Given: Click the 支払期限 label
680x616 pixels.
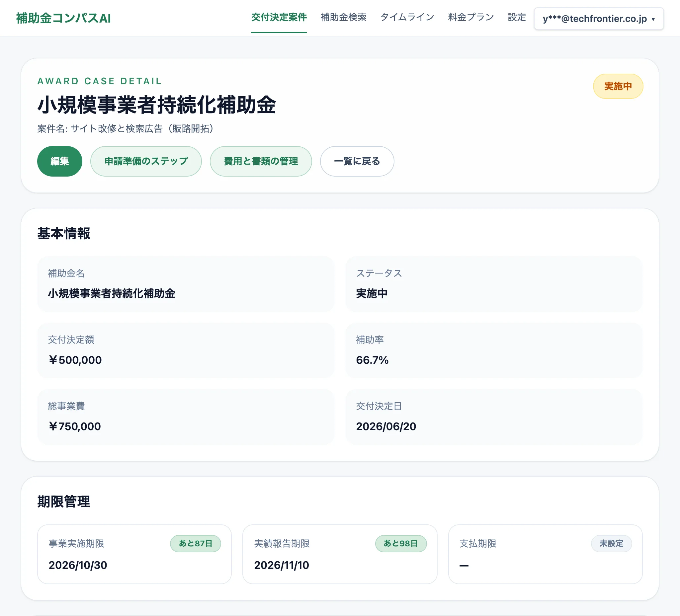Looking at the screenshot, I should tap(478, 544).
